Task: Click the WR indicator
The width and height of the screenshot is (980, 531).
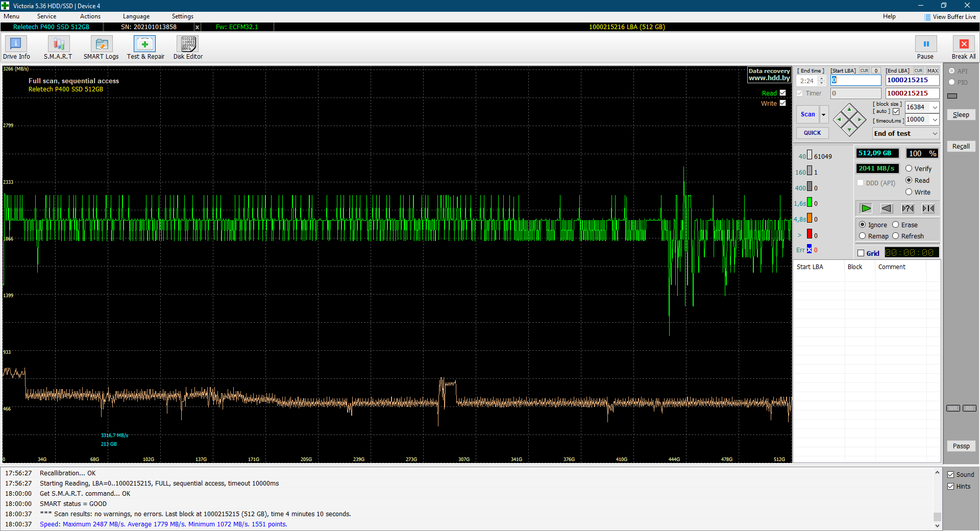Action: click(953, 408)
